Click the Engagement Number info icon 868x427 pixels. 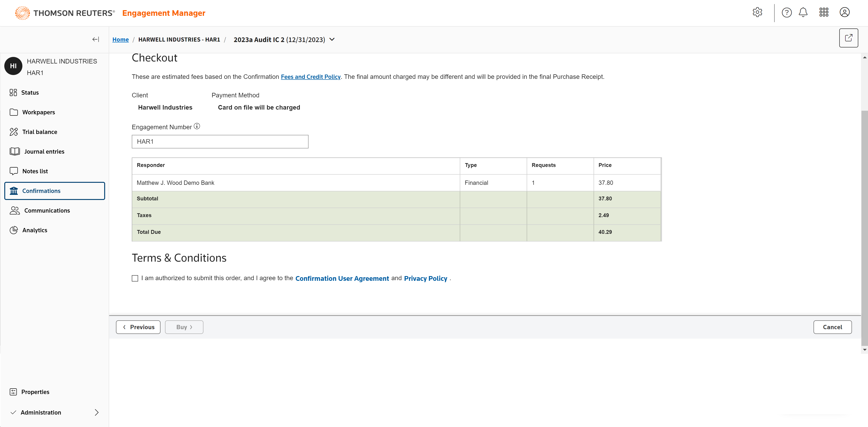[x=197, y=126]
